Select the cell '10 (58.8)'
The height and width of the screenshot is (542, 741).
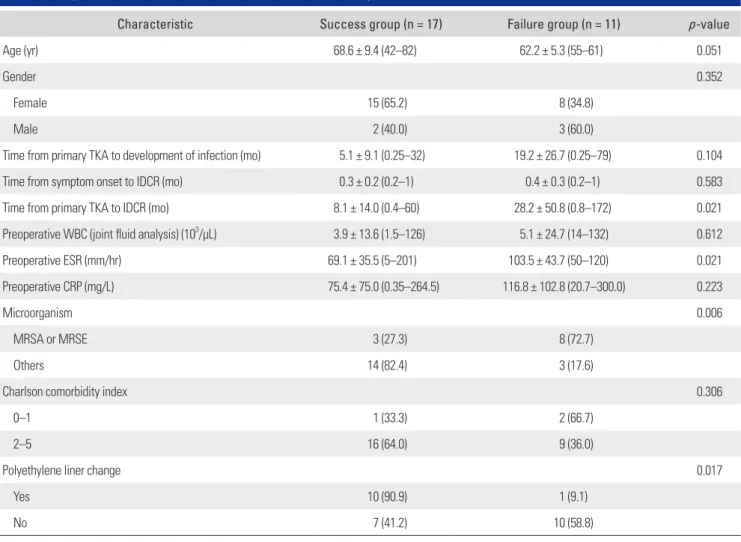[x=573, y=523]
